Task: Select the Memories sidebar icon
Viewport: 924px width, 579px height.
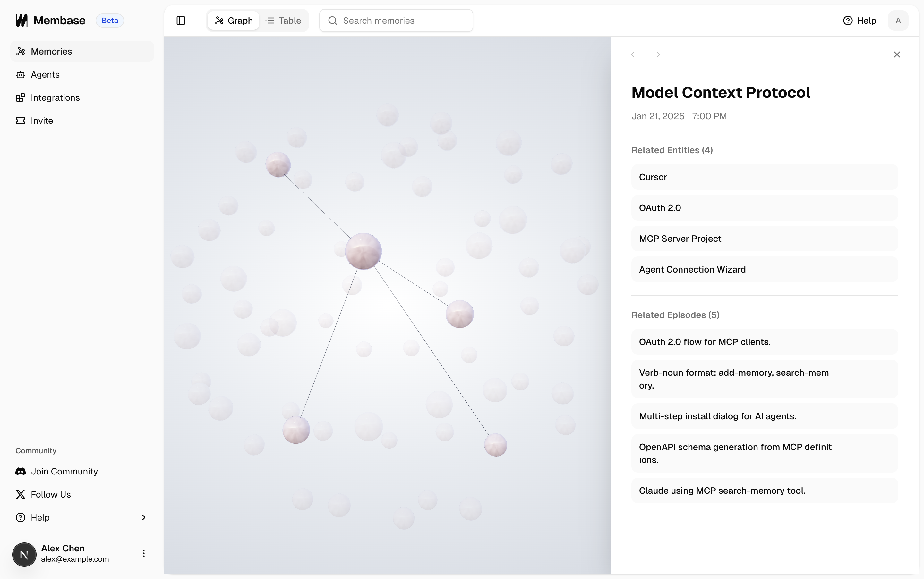Action: tap(21, 51)
